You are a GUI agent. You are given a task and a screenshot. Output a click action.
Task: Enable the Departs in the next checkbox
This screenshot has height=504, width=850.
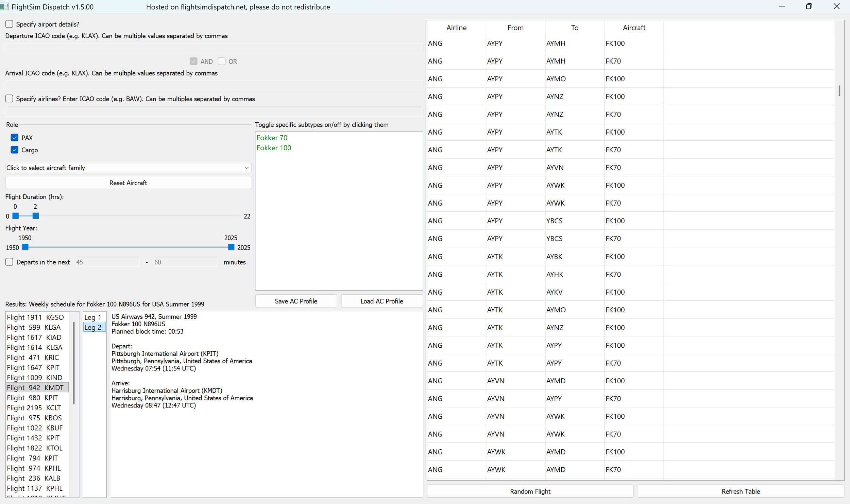[9, 262]
